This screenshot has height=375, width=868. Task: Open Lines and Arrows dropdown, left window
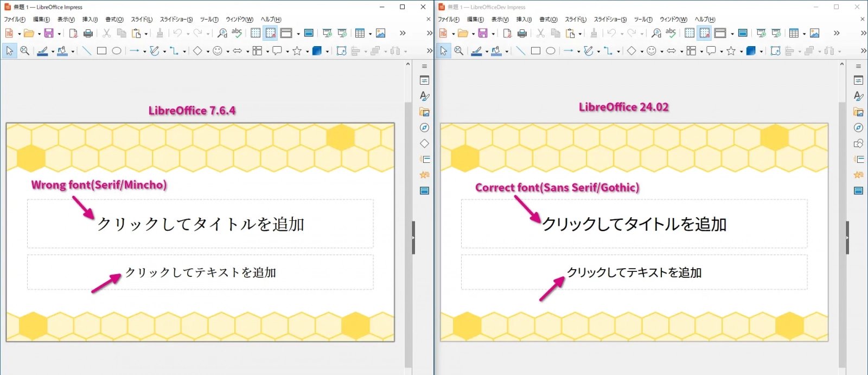pos(144,51)
